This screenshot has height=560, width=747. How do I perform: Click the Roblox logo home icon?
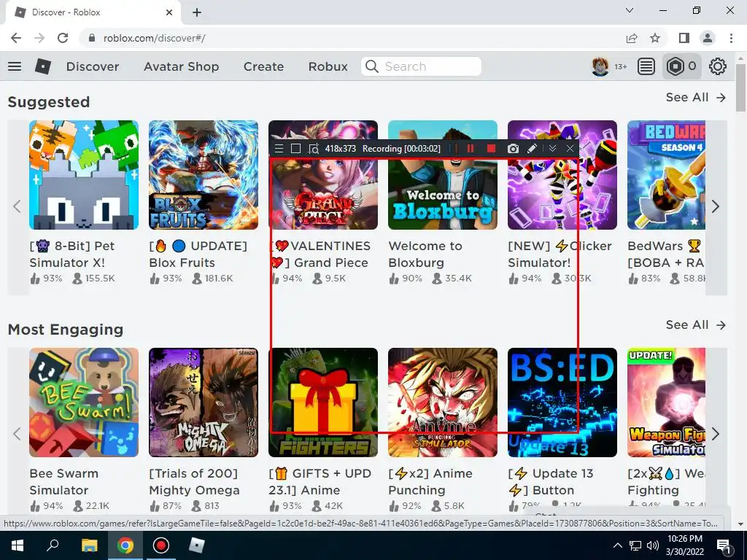click(43, 66)
